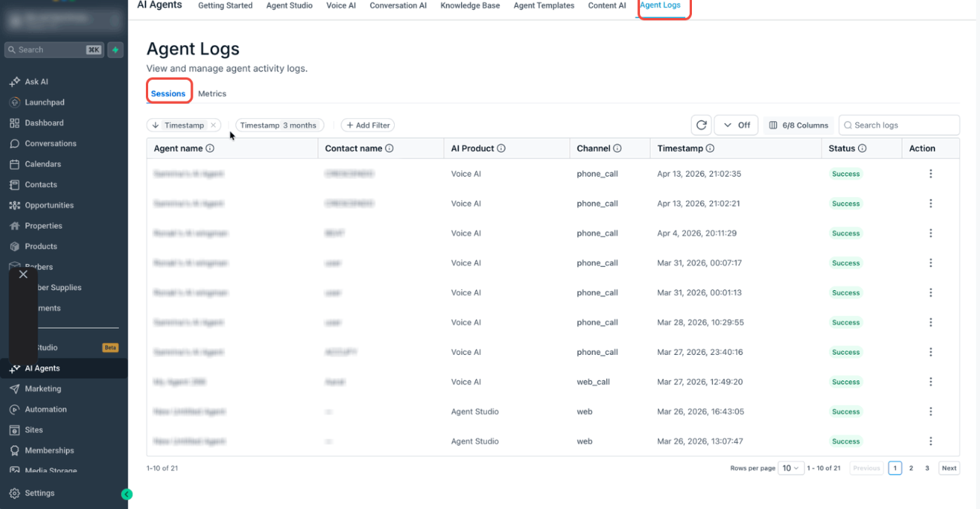Show info for Timestamp column

click(710, 149)
